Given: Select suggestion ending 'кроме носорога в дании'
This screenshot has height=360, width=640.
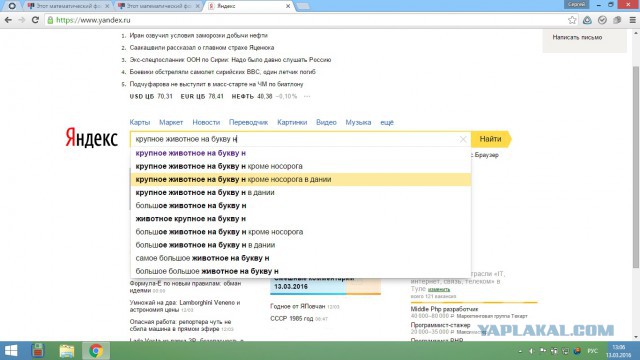Looking at the screenshot, I should click(301, 179).
